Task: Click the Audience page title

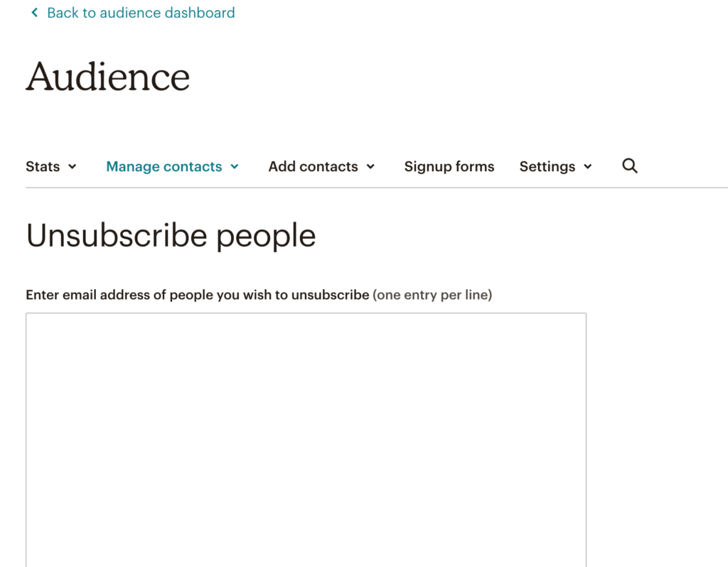Action: pyautogui.click(x=108, y=77)
